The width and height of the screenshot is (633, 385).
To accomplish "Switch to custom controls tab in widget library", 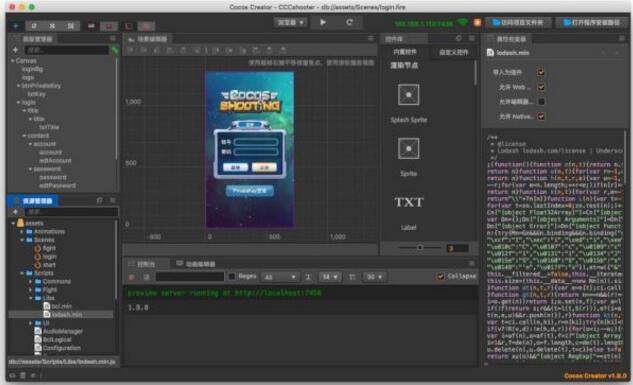I will [453, 52].
